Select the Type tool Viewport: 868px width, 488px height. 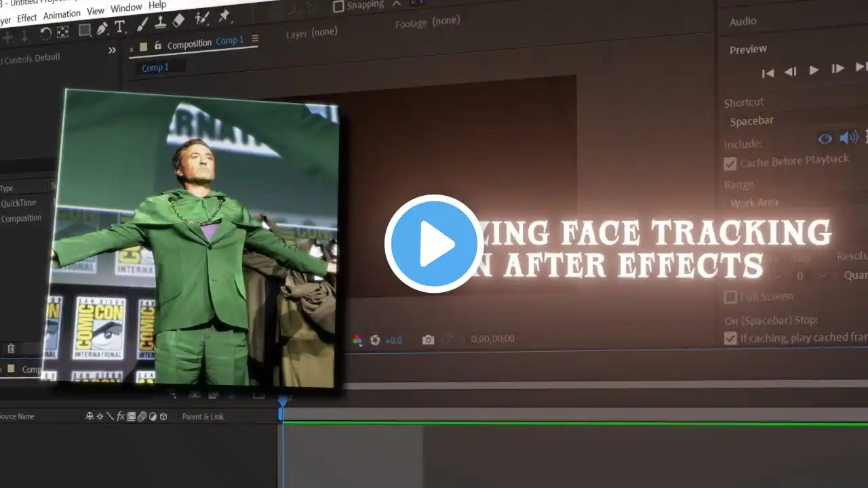coord(120,27)
